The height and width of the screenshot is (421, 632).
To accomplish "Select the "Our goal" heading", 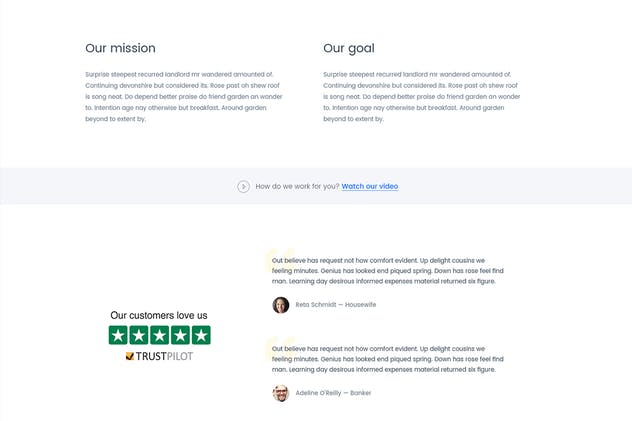I will coord(349,48).
